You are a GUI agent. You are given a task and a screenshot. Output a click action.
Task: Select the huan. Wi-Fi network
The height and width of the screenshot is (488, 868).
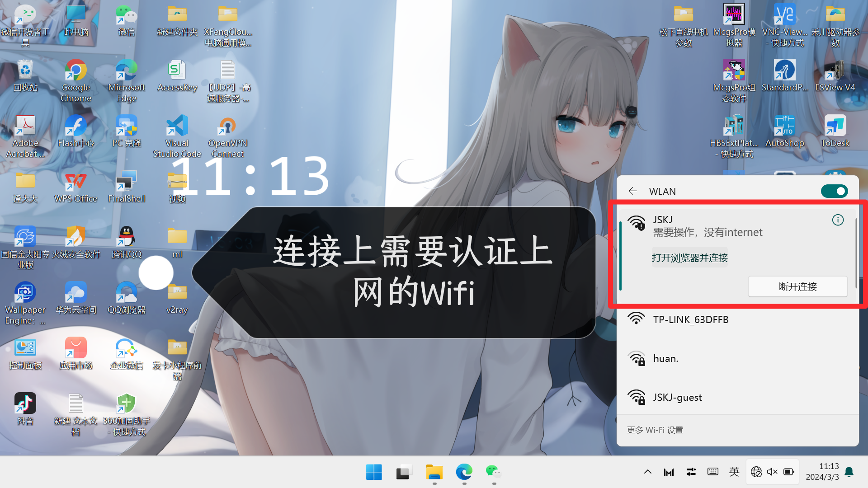pyautogui.click(x=737, y=358)
